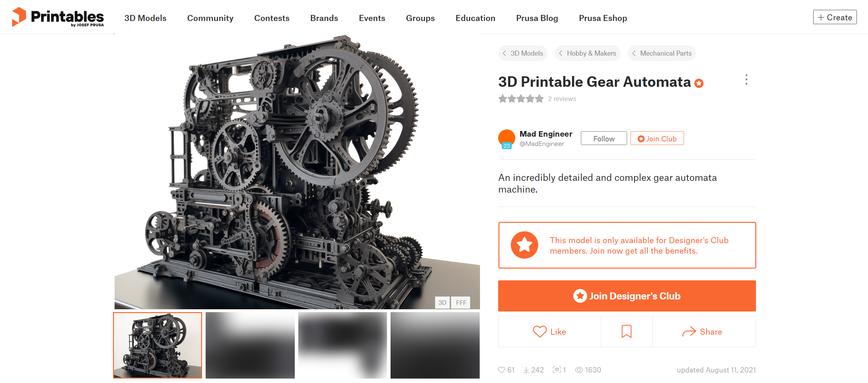
Task: Open the Contests menu item
Action: [x=271, y=17]
